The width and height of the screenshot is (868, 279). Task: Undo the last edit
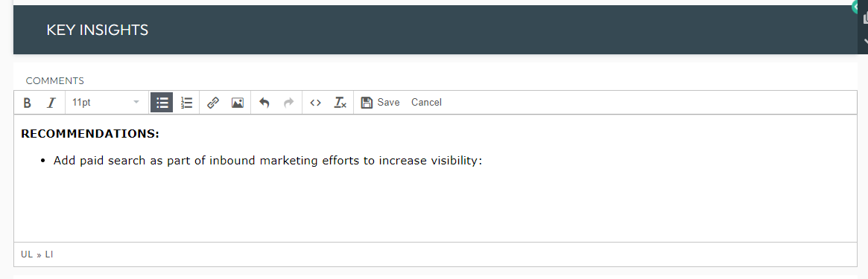[x=264, y=103]
